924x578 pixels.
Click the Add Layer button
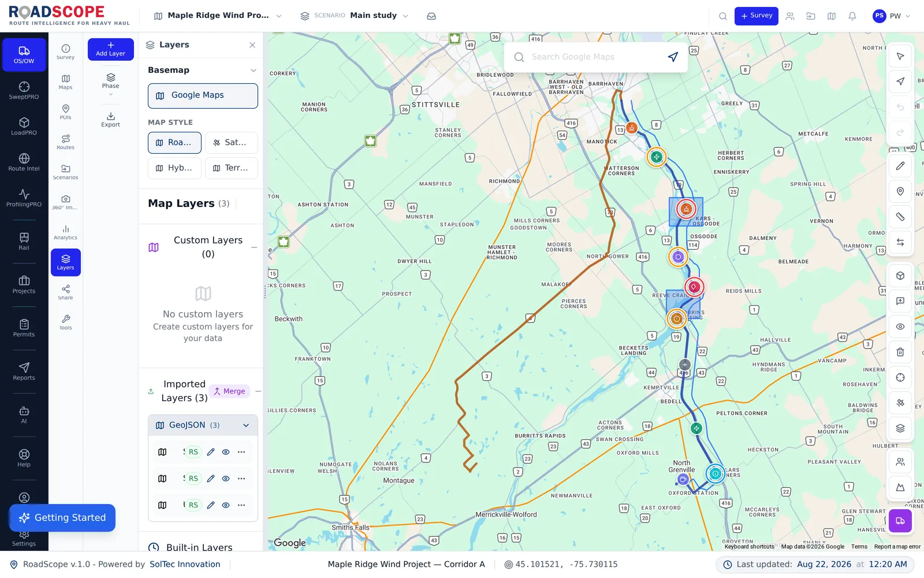111,49
